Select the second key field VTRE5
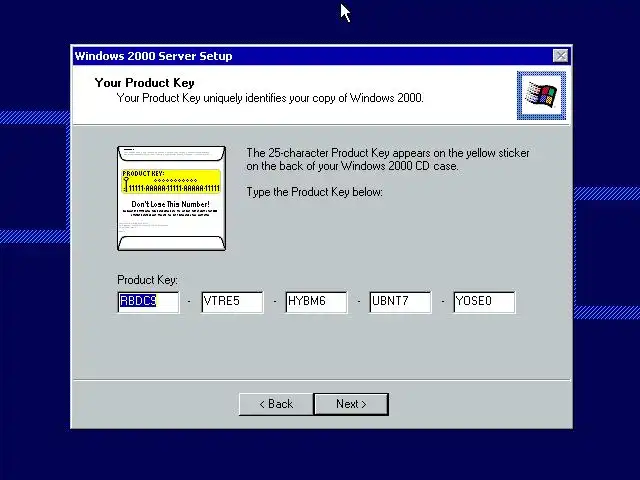640x480 pixels. click(232, 302)
